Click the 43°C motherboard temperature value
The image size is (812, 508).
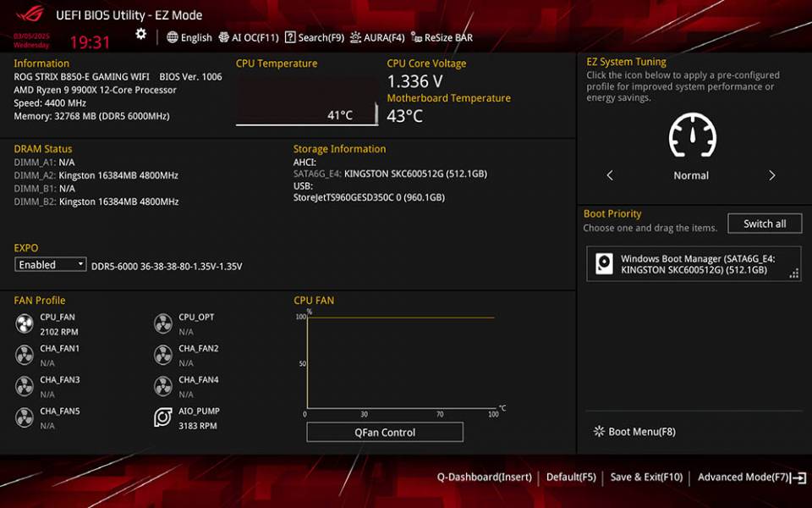[405, 116]
